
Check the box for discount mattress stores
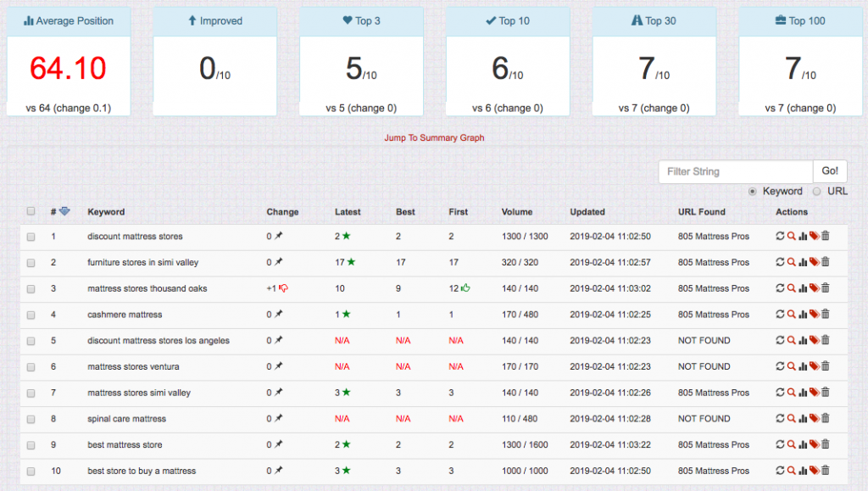[x=31, y=237]
